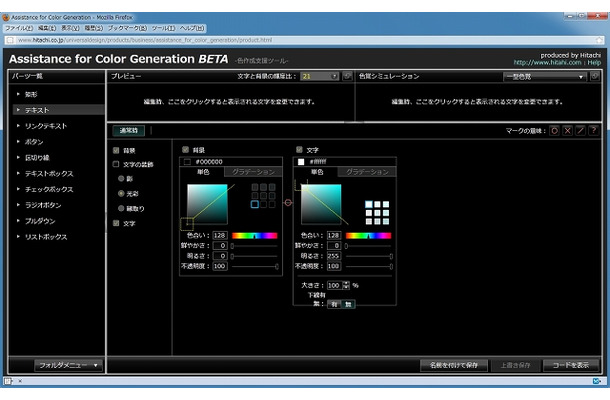Click the Firefox icon in the title bar
The height and width of the screenshot is (400, 610).
(x=6, y=18)
